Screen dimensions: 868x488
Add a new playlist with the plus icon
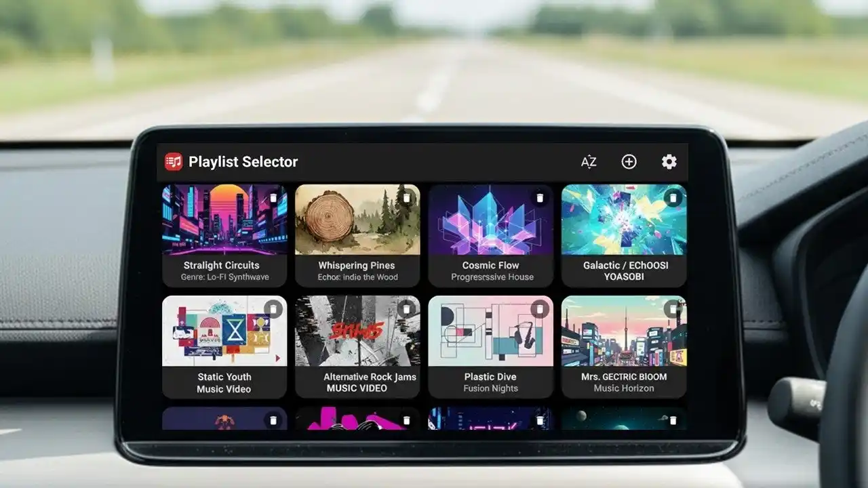[x=629, y=162]
